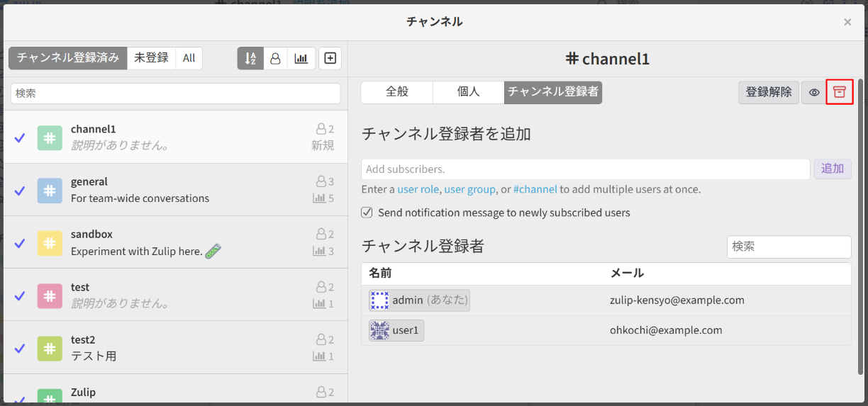Click the lime hash icon for test2

pyautogui.click(x=49, y=348)
